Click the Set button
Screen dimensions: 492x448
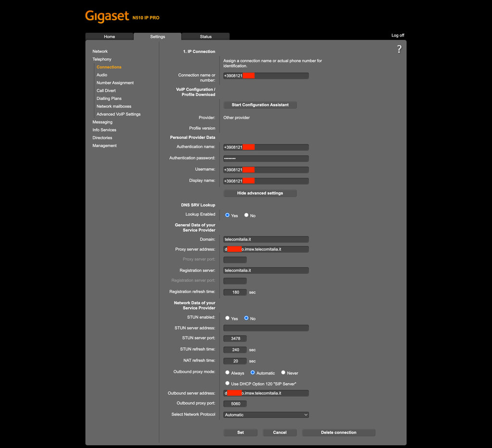240,432
